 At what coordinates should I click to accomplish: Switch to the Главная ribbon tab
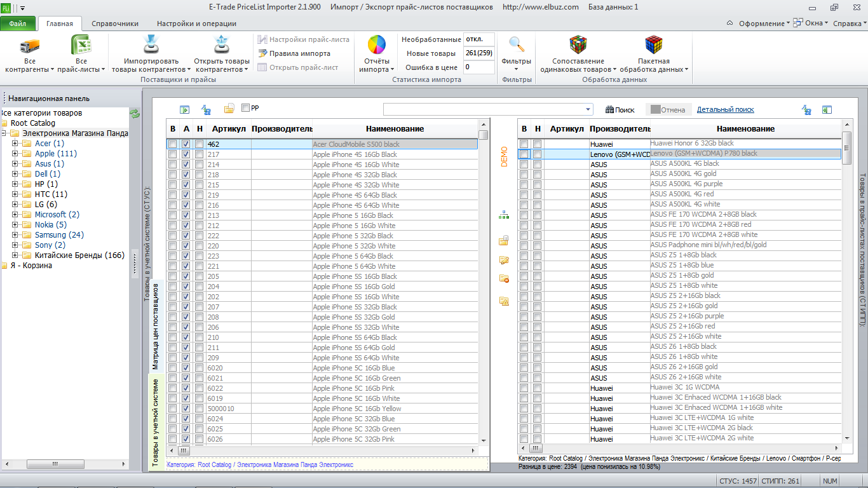coord(60,24)
